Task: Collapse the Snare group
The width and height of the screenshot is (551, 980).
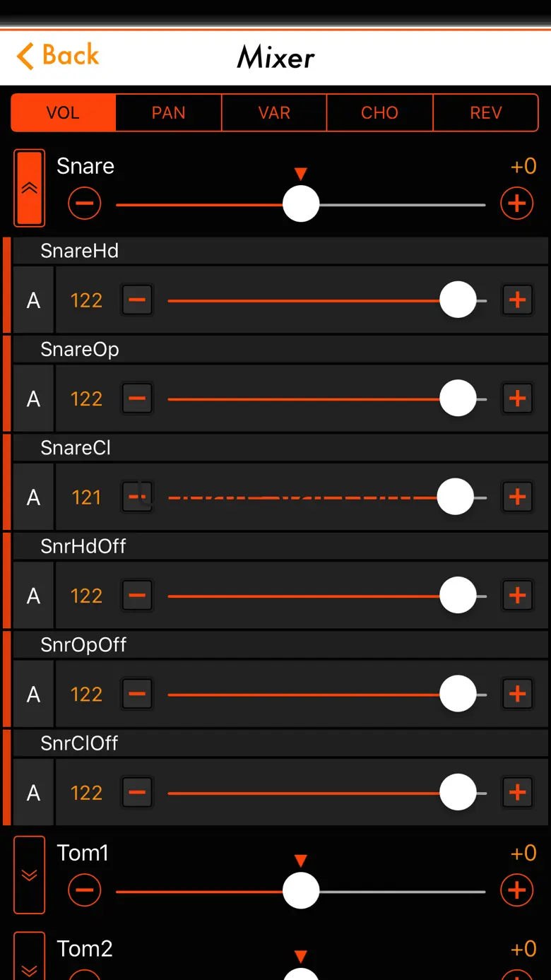Action: coord(30,188)
